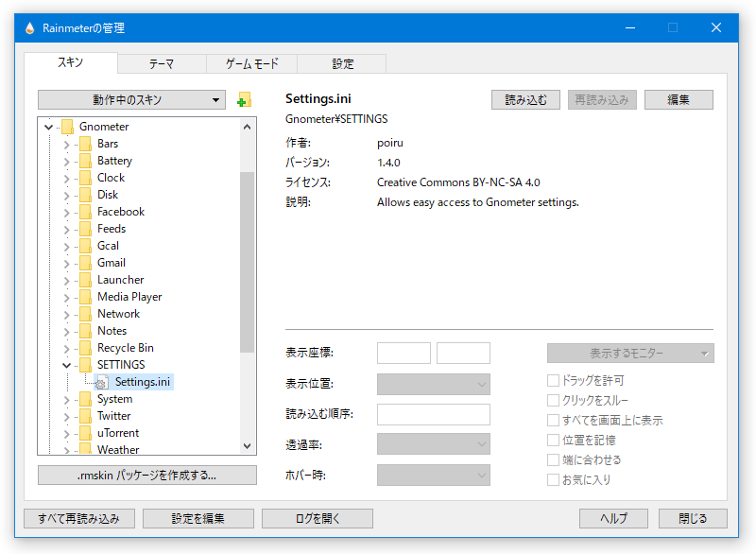Click the Rainmeter droplet icon in title bar
This screenshot has height=554, width=756.
(x=30, y=28)
